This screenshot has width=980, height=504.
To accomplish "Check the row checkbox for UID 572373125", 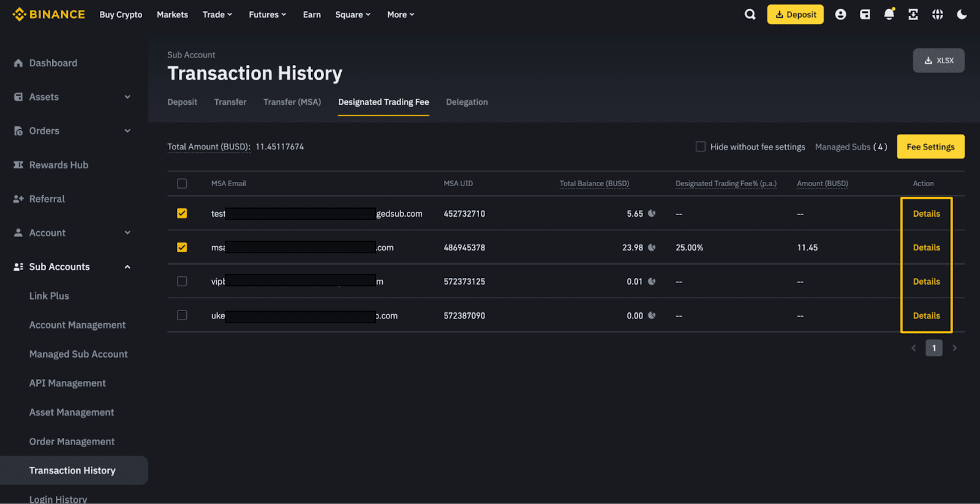I will tap(182, 282).
